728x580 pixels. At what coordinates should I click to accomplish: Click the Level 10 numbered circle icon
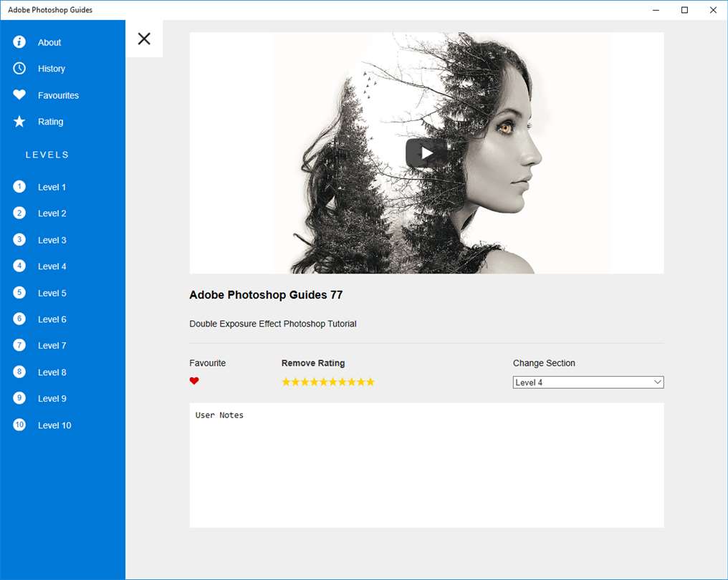coord(19,425)
